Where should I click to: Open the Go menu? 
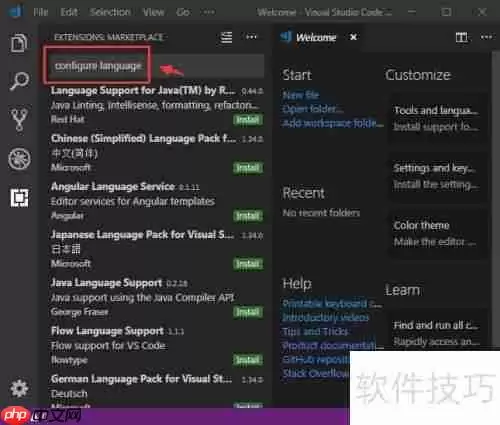pos(183,12)
